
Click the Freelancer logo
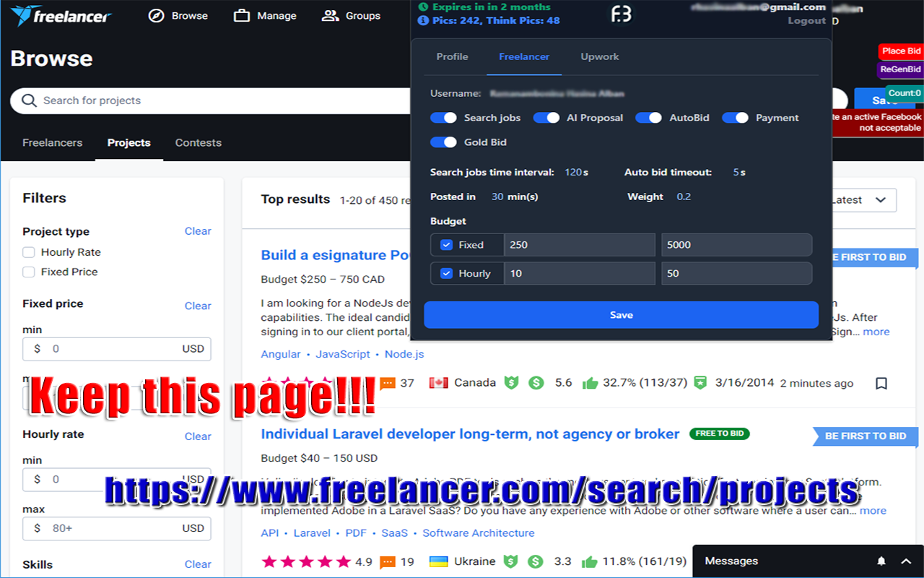point(61,15)
